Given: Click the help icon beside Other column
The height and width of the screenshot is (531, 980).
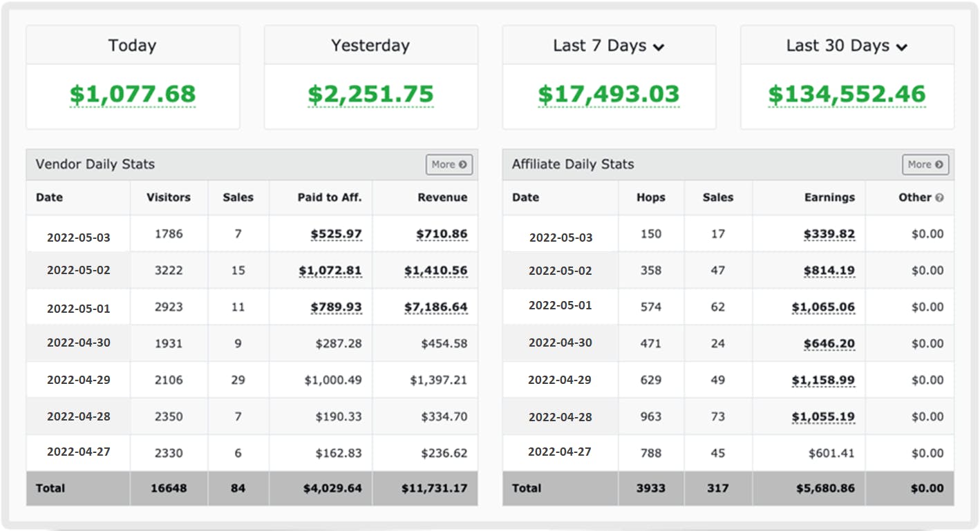Looking at the screenshot, I should 939,197.
